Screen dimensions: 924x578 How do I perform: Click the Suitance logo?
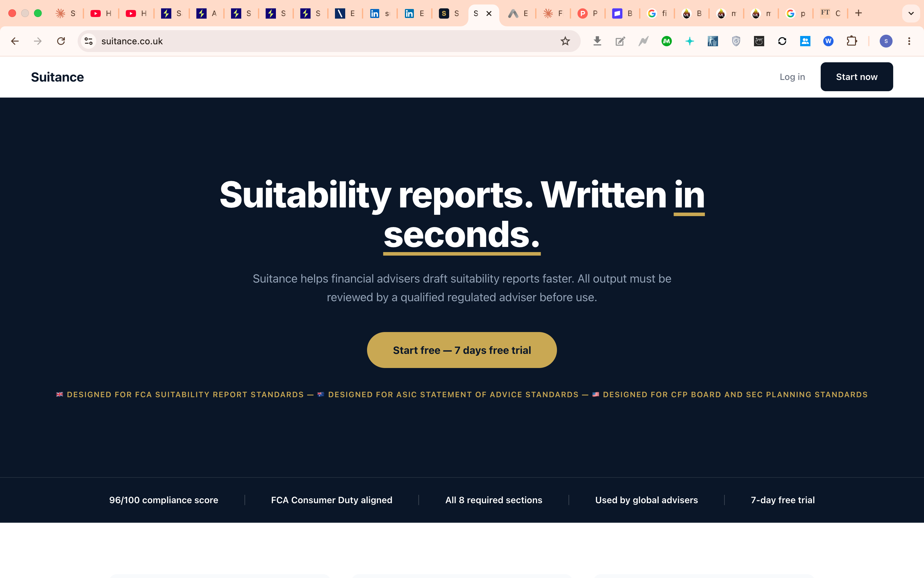(57, 77)
